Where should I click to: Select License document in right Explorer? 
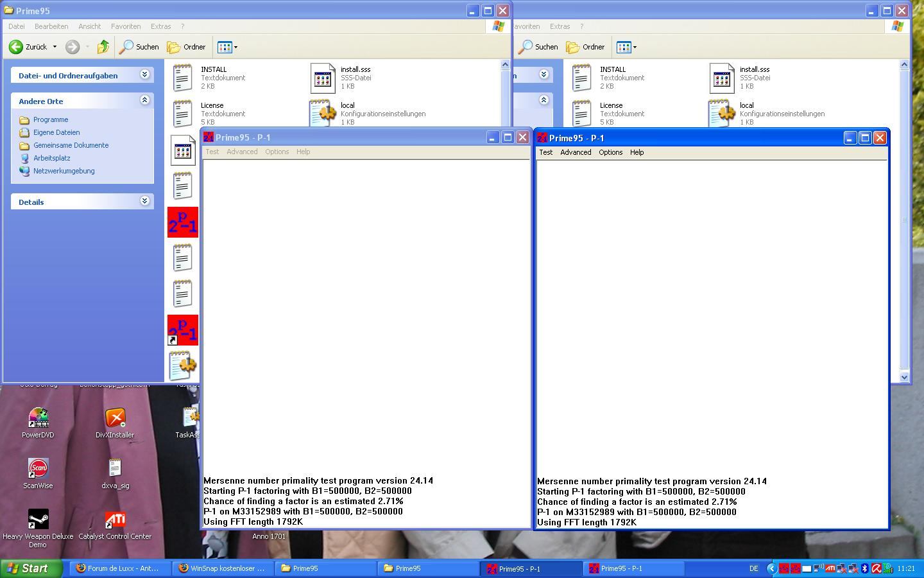[608, 113]
